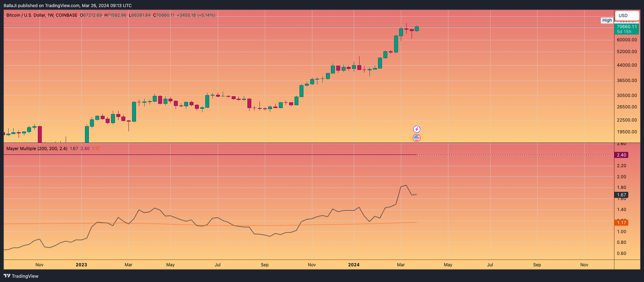Image resolution: width=644 pixels, height=282 pixels.
Task: Click the purple lightning event icon
Action: [x=417, y=129]
